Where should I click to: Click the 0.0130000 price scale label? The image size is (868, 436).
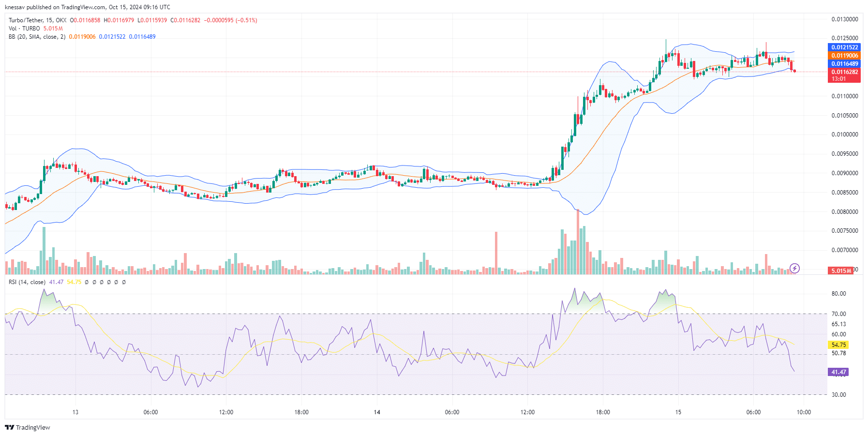[845, 19]
